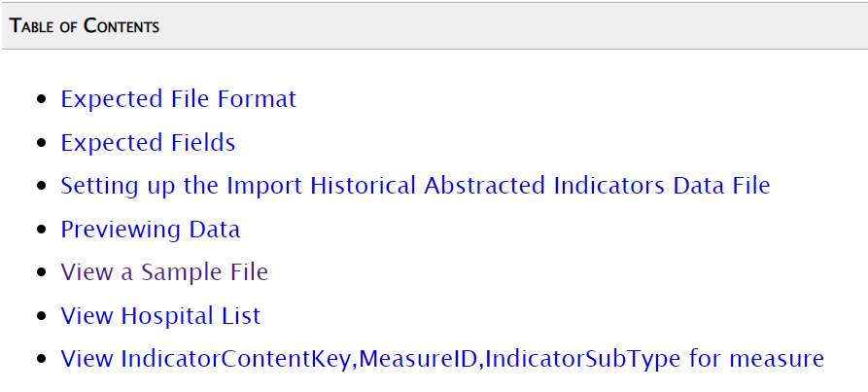Click the bullet before View a Sample File
Viewport: 868px width, 392px height.
coord(41,272)
